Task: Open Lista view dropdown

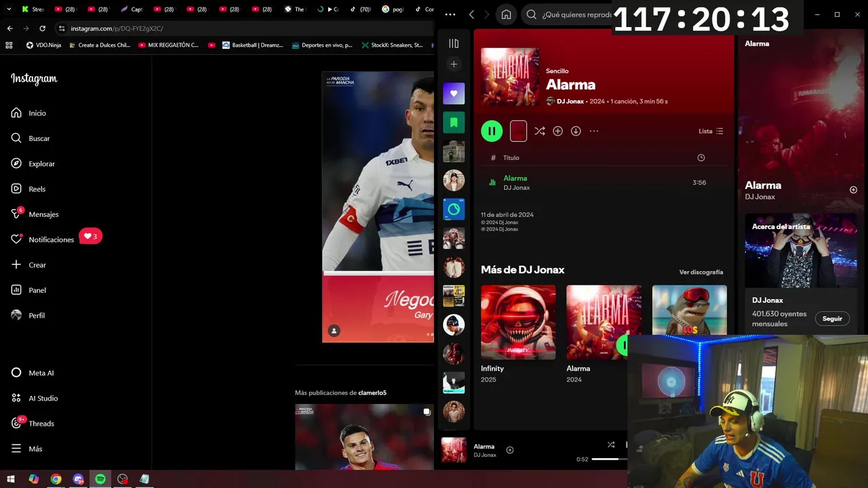Action: [x=711, y=131]
